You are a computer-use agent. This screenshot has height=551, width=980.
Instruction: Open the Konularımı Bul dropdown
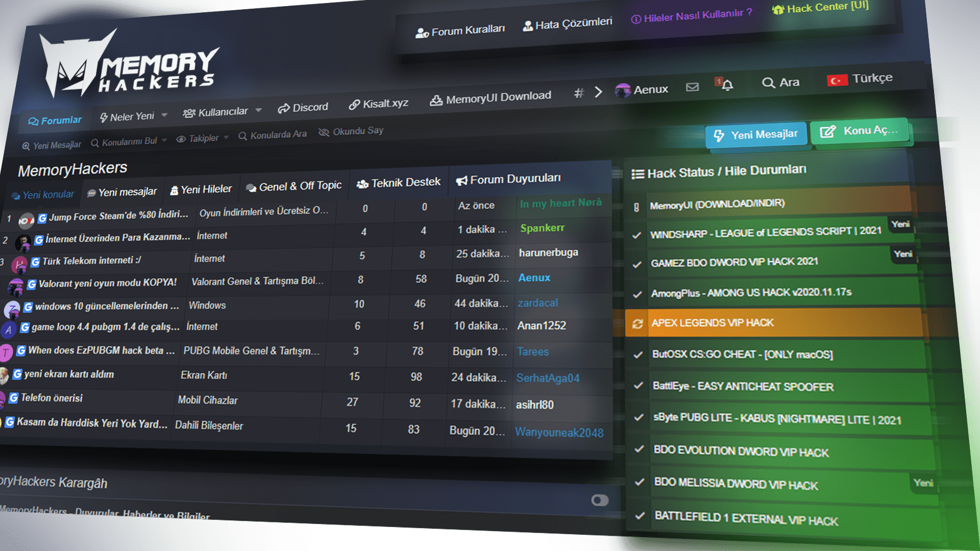click(129, 142)
